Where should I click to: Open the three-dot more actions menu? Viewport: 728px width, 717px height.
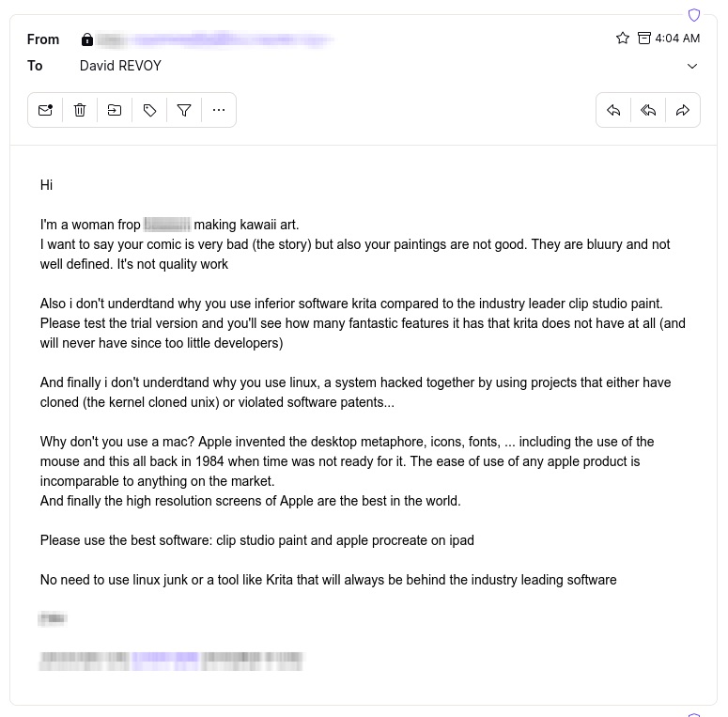click(x=219, y=110)
